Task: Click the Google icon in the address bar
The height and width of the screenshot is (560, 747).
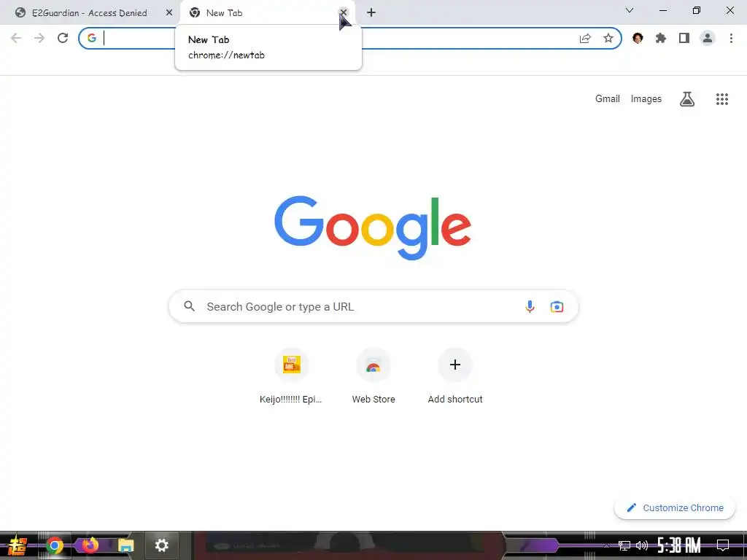Action: tap(91, 38)
